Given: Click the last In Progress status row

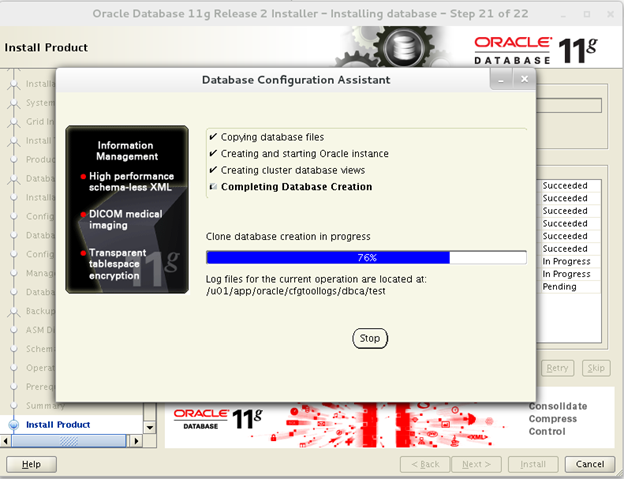Looking at the screenshot, I should [570, 274].
